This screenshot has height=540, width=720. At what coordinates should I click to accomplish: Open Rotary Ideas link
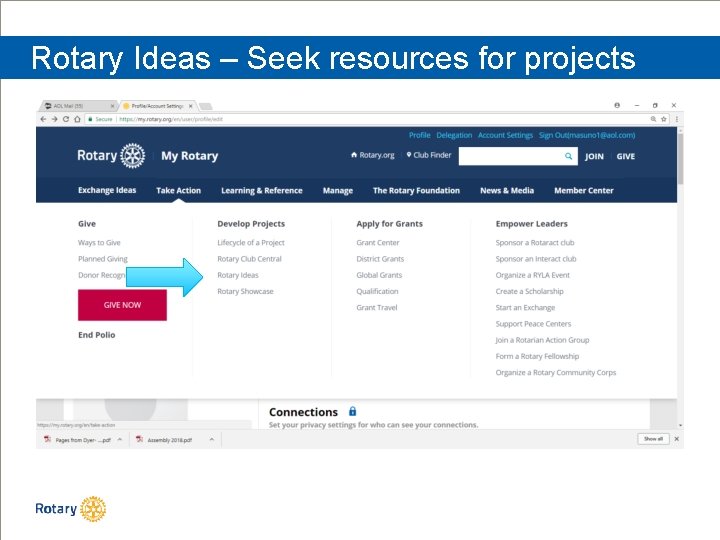(238, 275)
